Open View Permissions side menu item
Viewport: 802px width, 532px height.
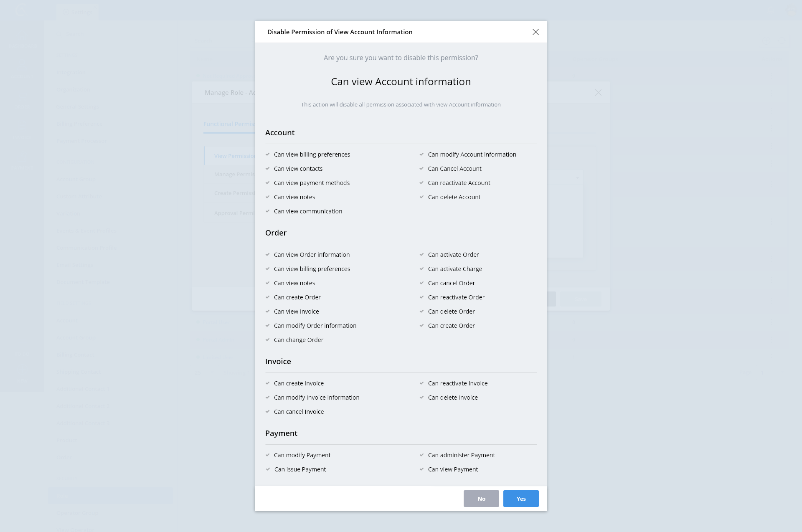(234, 156)
